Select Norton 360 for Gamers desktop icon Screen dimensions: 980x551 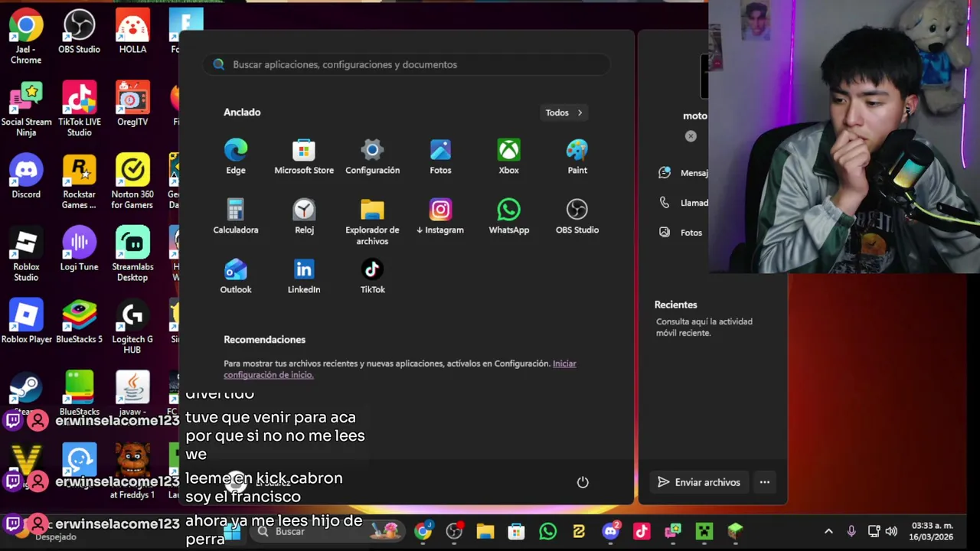(x=132, y=183)
